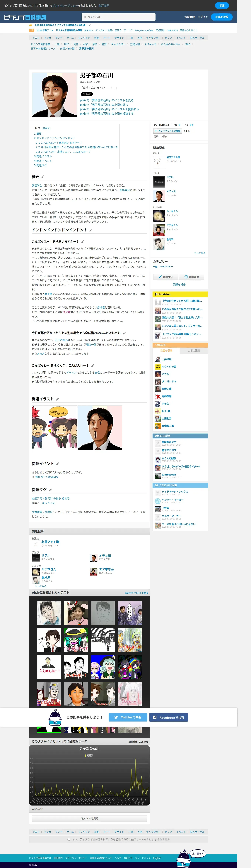Open the 新規登録 sign-up link

(x=189, y=17)
